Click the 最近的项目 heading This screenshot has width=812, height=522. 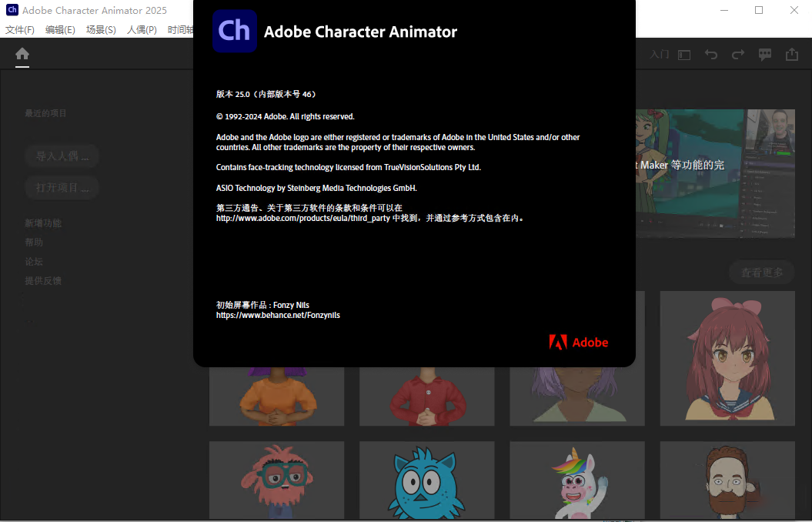[45, 113]
